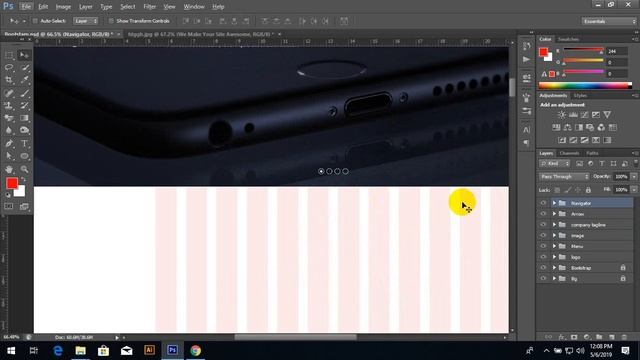This screenshot has height=360, width=640.
Task: Open the collapsed Character panel icon
Action: (527, 130)
